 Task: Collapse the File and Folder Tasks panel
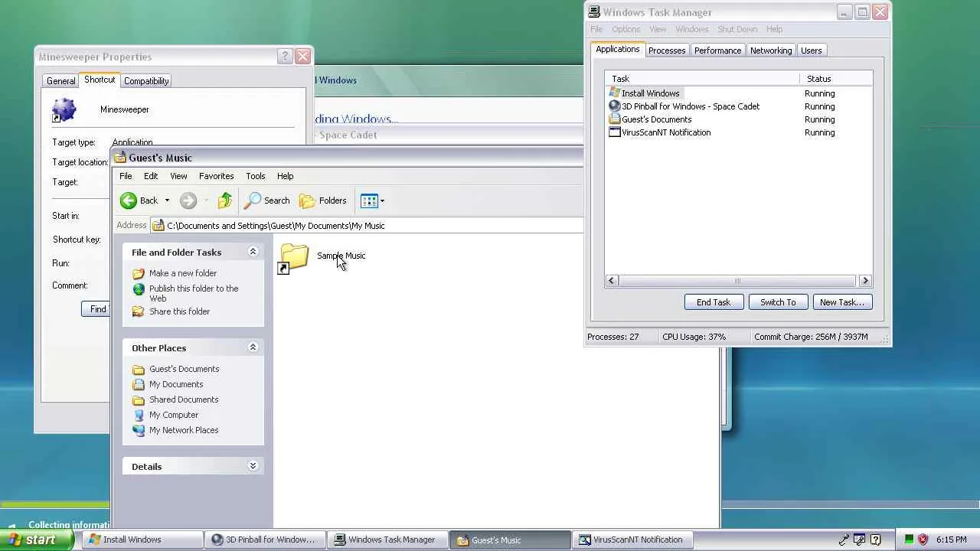point(253,252)
